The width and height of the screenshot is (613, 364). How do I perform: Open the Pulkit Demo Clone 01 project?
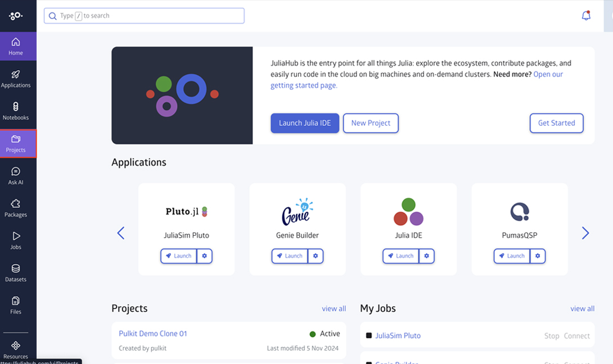[x=153, y=334]
